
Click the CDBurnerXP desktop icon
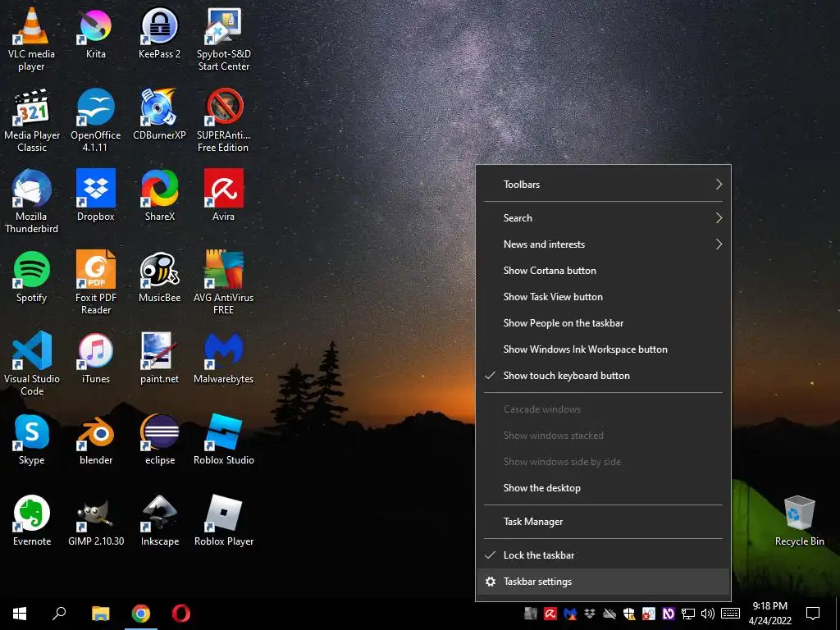(160, 114)
